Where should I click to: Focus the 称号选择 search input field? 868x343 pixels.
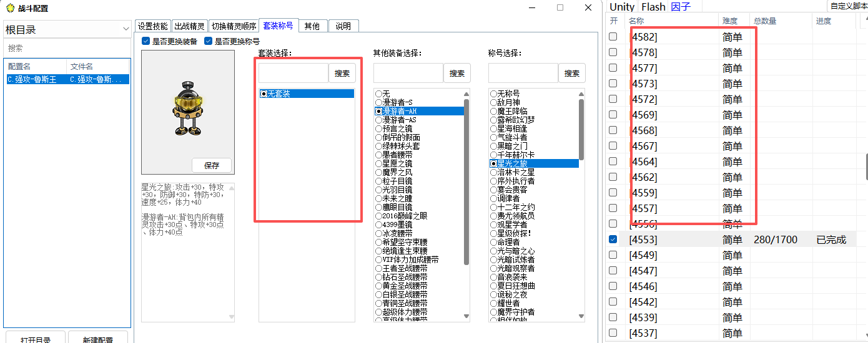pyautogui.click(x=523, y=73)
